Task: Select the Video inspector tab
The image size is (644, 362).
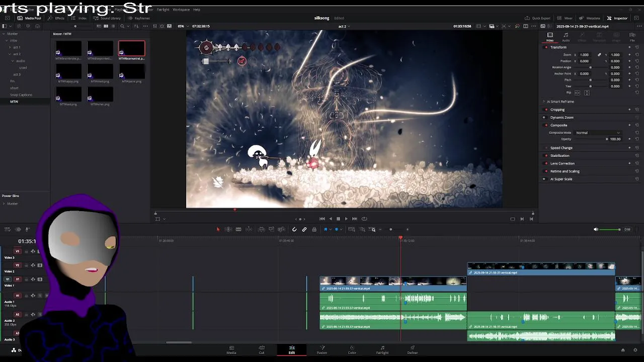Action: coord(550,37)
